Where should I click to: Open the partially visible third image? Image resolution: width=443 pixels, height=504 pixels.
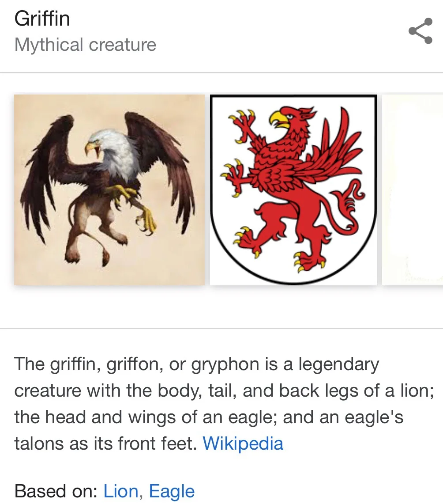click(x=413, y=189)
